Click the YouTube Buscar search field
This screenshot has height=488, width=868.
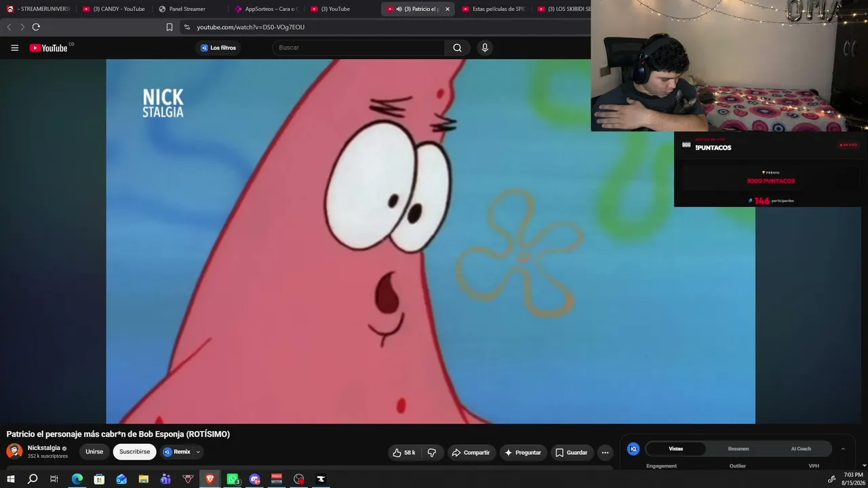(358, 47)
